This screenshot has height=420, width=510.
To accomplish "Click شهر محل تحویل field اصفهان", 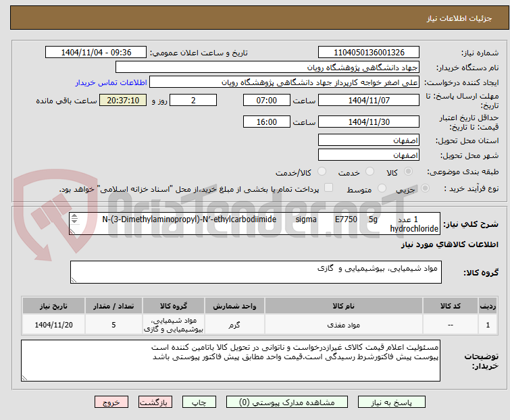I will [x=369, y=155].
